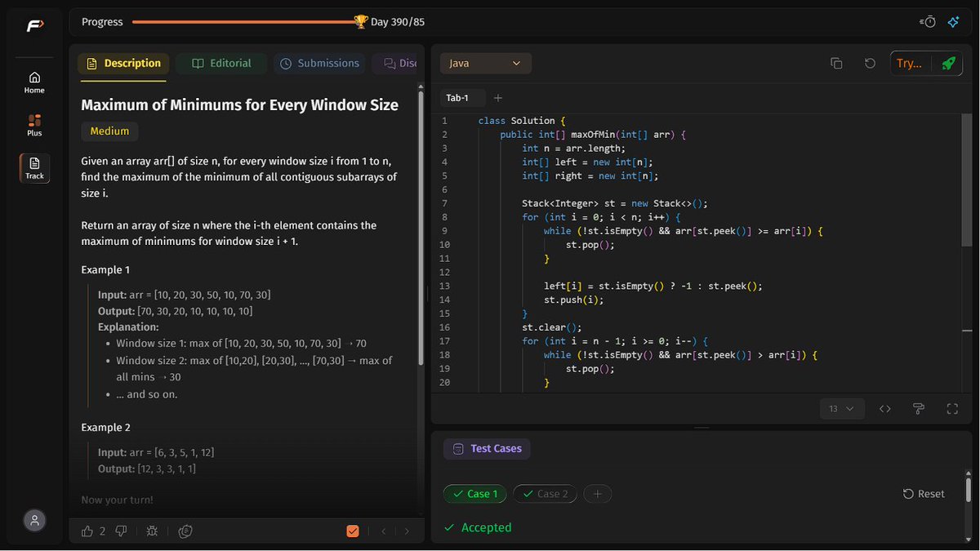The width and height of the screenshot is (980, 551).
Task: Add a new editor tab
Action: click(x=498, y=98)
